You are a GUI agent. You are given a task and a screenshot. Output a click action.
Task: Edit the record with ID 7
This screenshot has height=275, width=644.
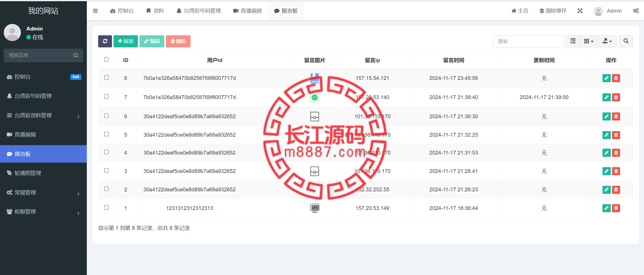607,97
